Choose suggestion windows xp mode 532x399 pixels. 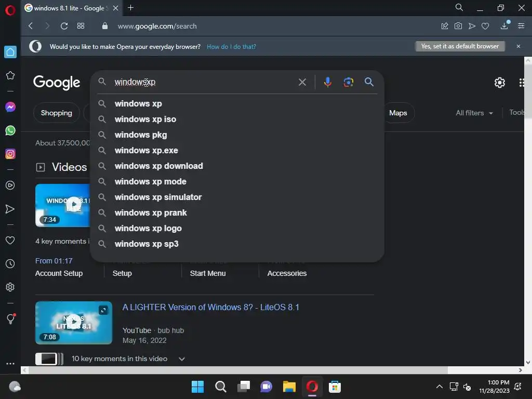point(237,182)
